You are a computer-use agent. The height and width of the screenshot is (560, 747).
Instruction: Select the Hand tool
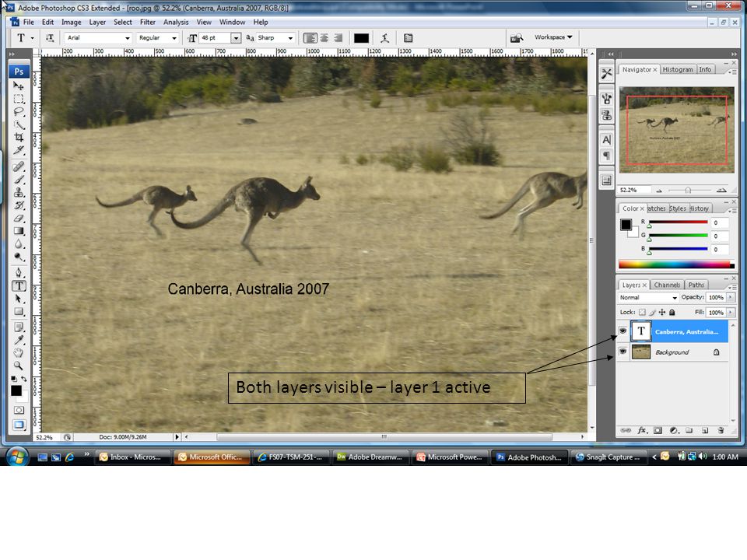pos(19,352)
